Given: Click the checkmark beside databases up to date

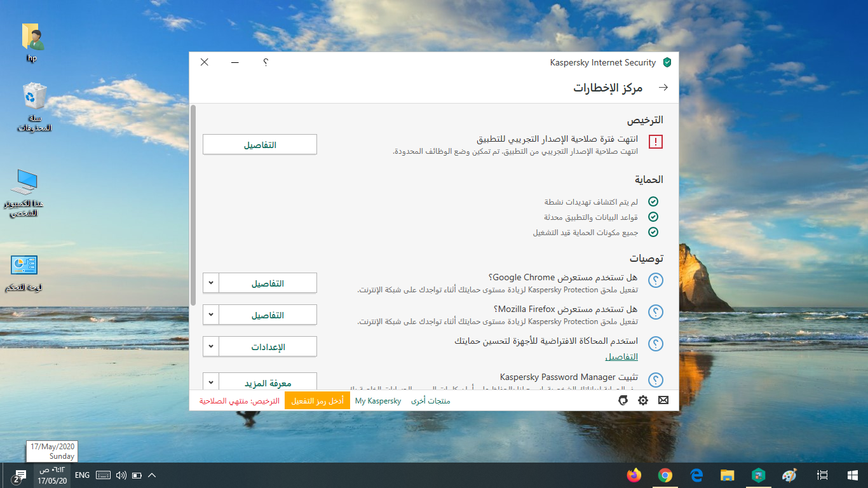Looking at the screenshot, I should [653, 217].
